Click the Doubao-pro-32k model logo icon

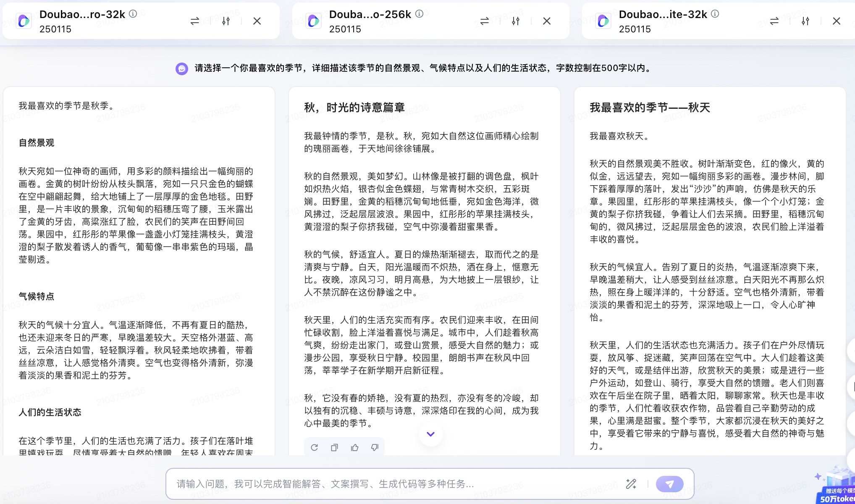[x=24, y=21]
